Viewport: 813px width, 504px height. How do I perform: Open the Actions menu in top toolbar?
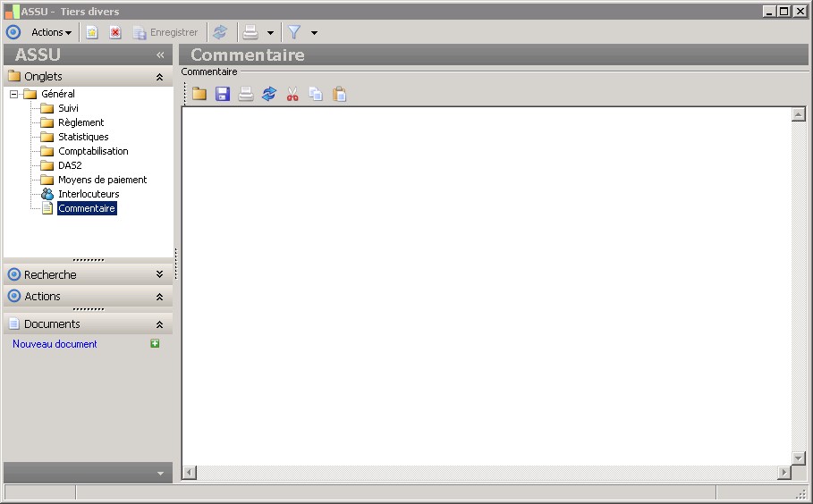point(51,32)
